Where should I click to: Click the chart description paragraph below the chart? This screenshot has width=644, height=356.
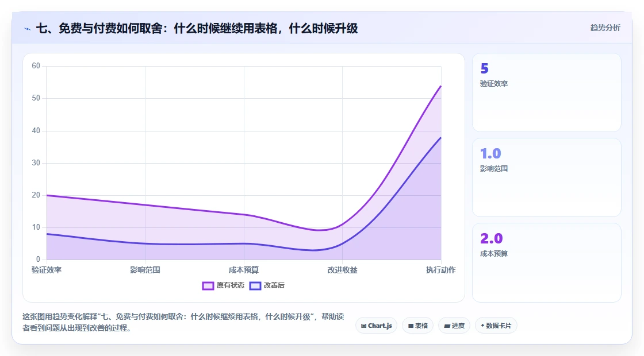pos(183,322)
